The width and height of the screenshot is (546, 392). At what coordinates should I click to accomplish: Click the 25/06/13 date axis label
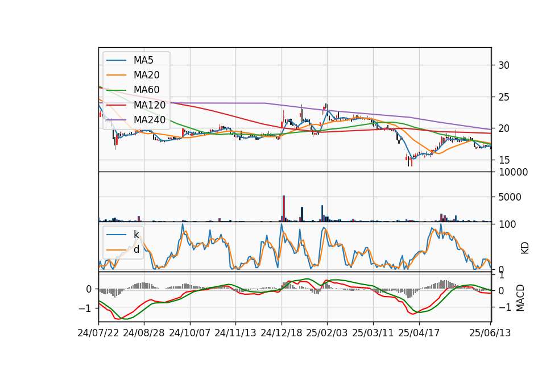click(x=490, y=333)
